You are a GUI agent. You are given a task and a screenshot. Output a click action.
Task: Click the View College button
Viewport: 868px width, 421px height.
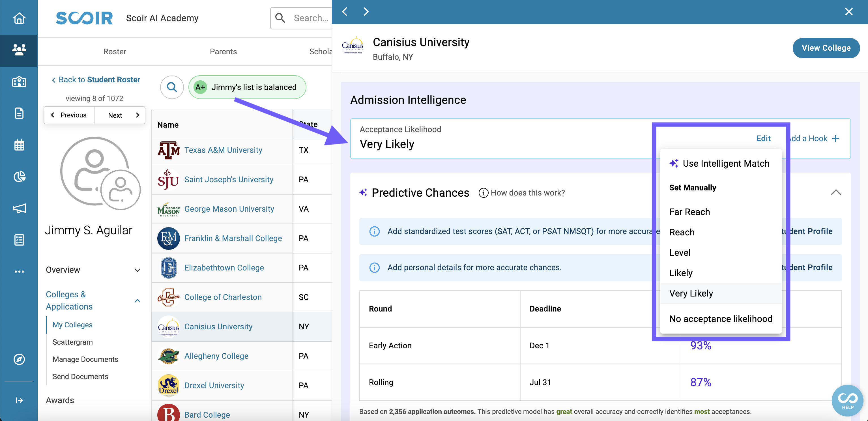[826, 48]
